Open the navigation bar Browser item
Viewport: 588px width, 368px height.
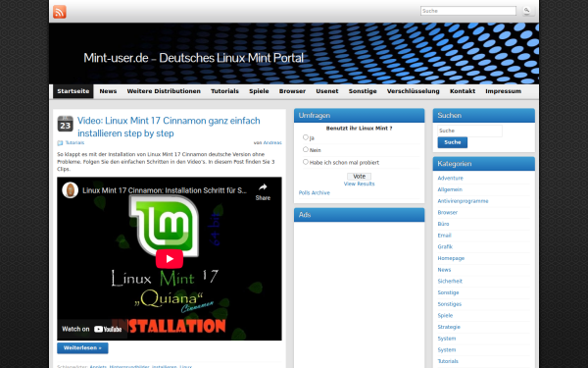[x=292, y=91]
